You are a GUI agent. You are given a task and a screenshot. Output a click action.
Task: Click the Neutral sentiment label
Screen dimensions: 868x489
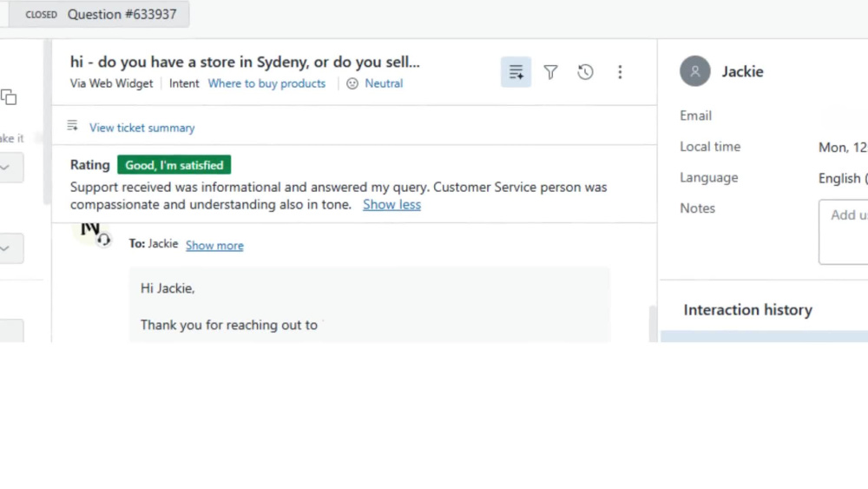coord(384,83)
